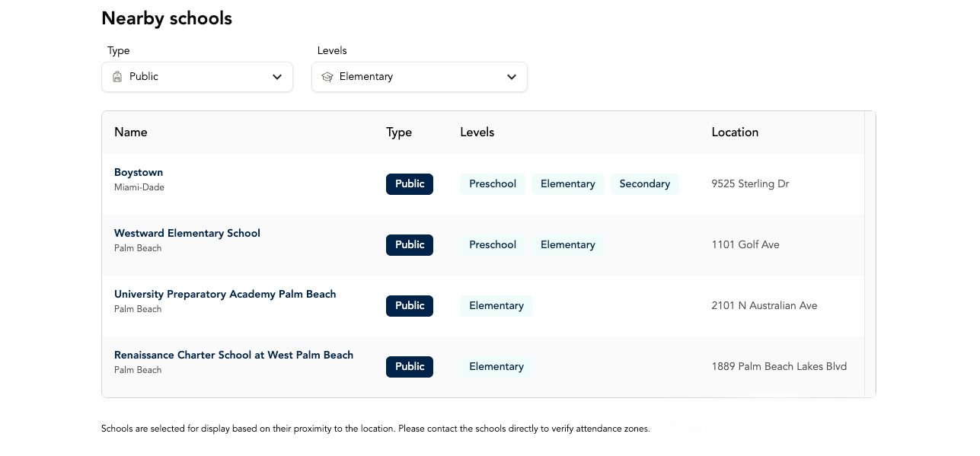
Task: Click the Preschool tag in Westward Elementary row
Action: (x=493, y=245)
